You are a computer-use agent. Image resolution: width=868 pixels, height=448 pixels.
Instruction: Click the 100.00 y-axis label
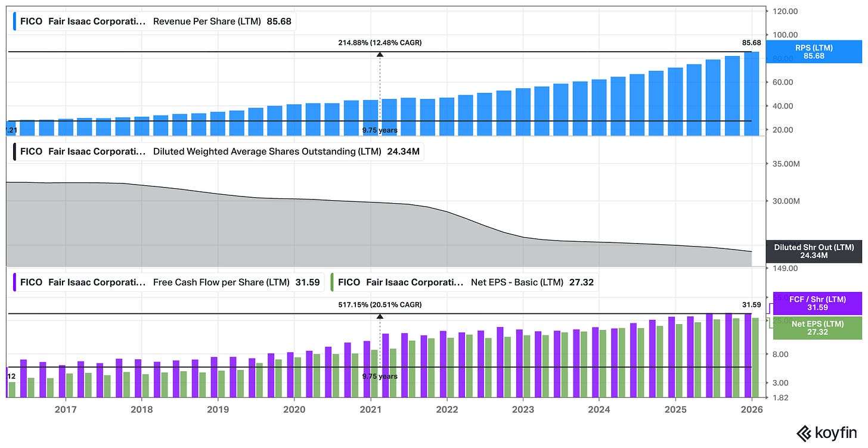click(785, 35)
